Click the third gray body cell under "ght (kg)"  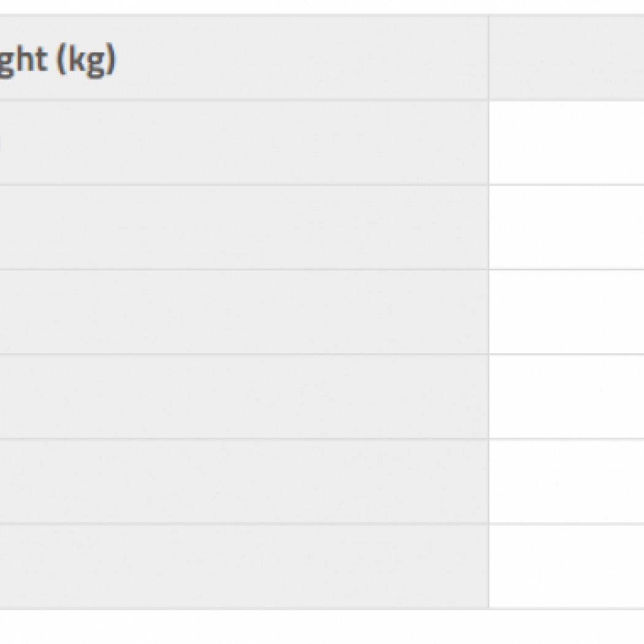[x=244, y=312]
